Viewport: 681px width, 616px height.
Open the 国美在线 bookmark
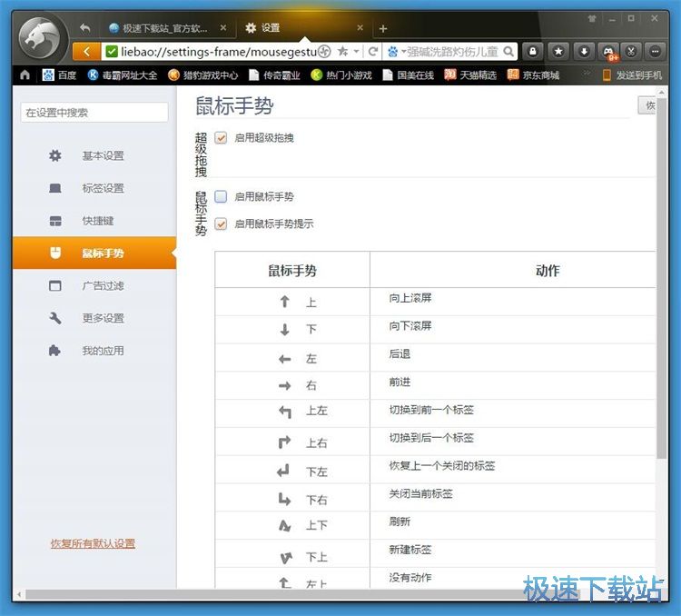(x=409, y=75)
